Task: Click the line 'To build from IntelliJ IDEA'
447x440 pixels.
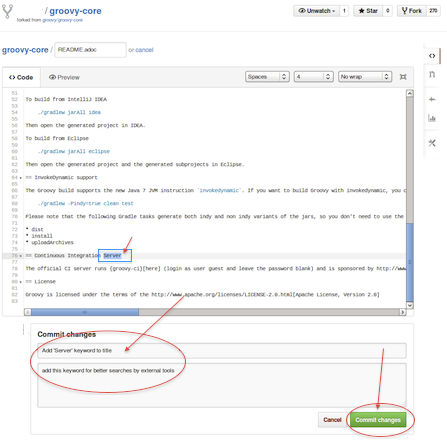Action: [x=66, y=99]
